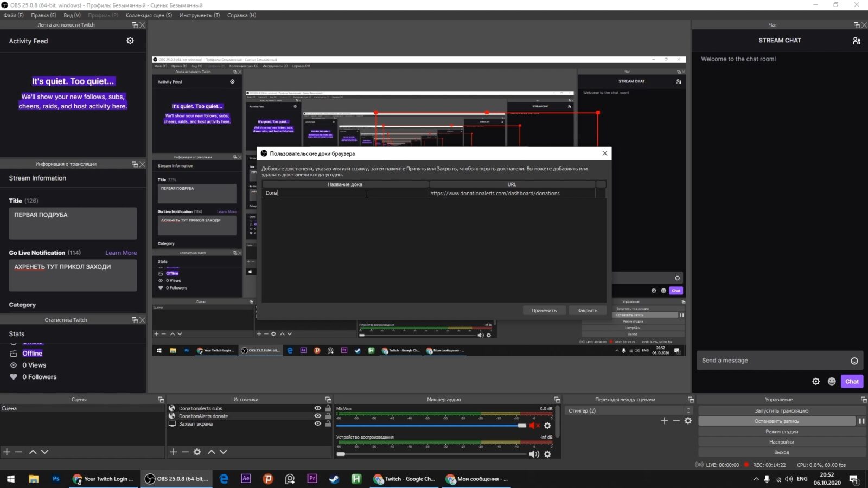
Task: Close the Twitch Stats dock panel
Action: (x=142, y=320)
